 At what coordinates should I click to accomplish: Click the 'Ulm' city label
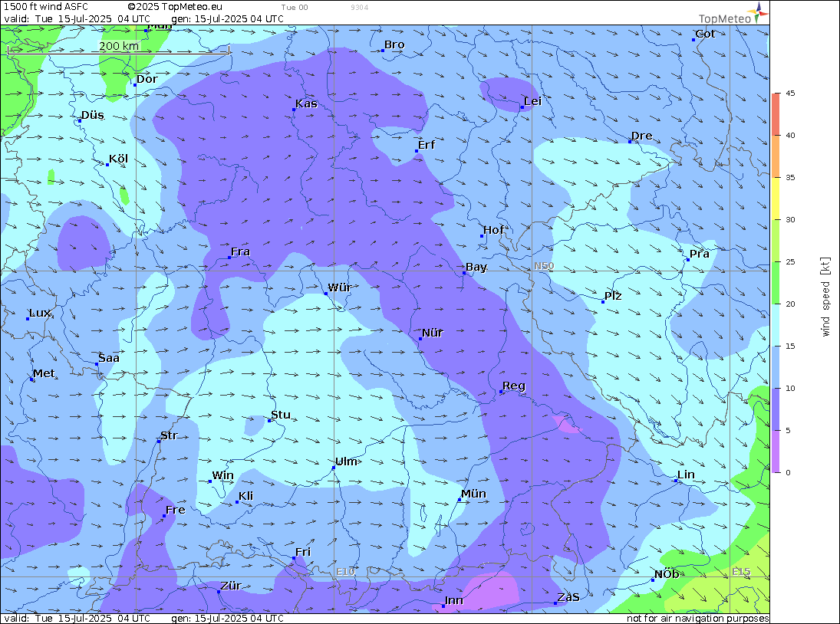point(346,461)
